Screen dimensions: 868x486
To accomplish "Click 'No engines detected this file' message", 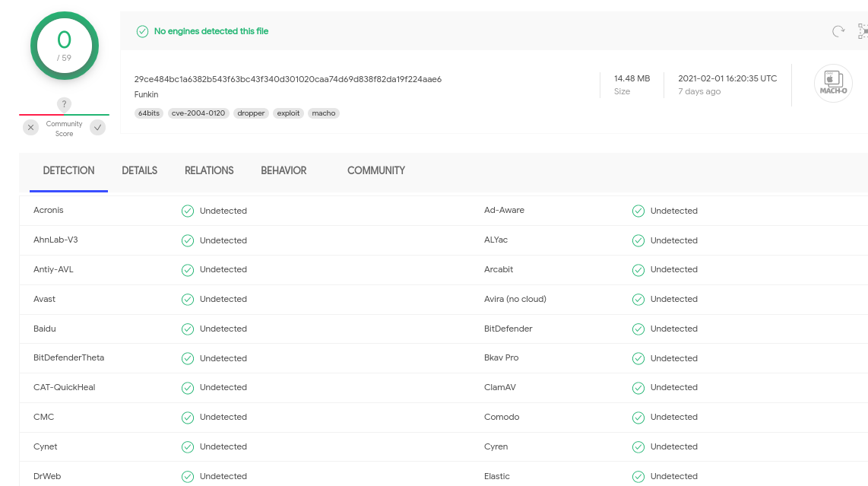I will coord(211,32).
